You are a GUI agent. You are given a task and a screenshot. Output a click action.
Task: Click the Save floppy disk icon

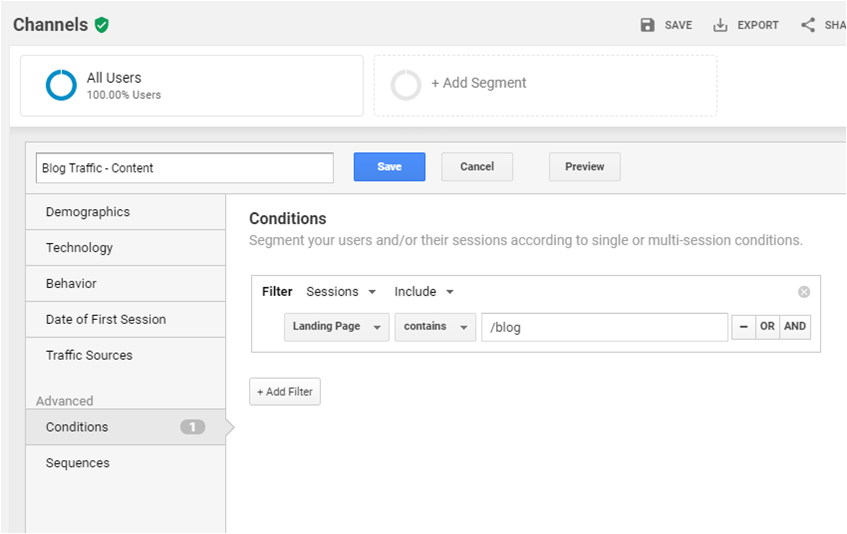[647, 25]
